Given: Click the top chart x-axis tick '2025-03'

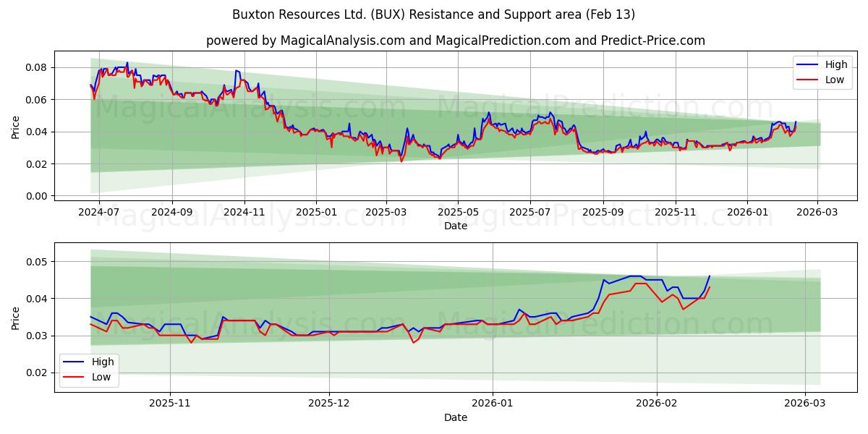Looking at the screenshot, I should pyautogui.click(x=386, y=213).
